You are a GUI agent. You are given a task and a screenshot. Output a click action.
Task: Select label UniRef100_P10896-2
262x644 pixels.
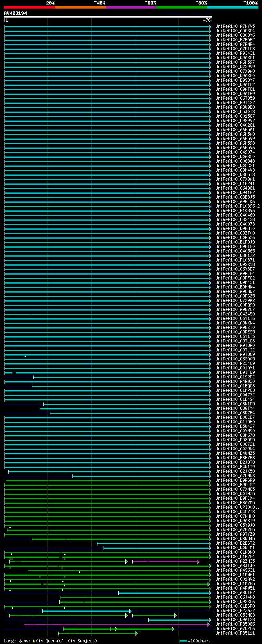[x=237, y=206]
